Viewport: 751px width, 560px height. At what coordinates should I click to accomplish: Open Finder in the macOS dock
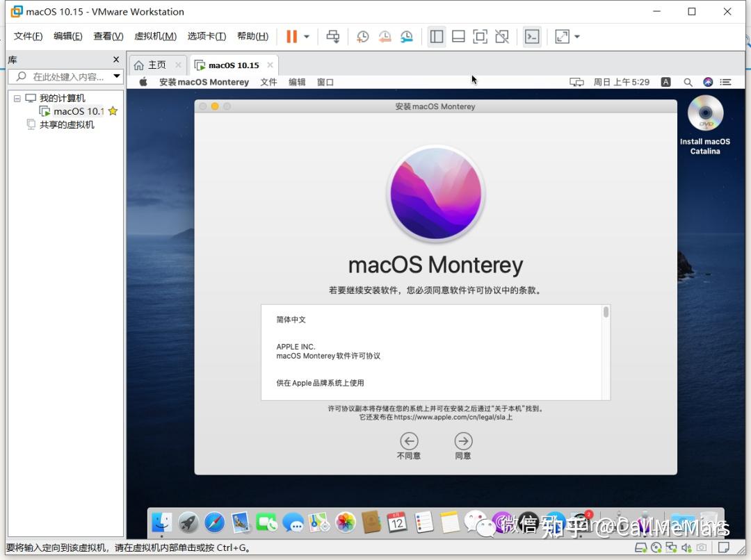pyautogui.click(x=162, y=522)
